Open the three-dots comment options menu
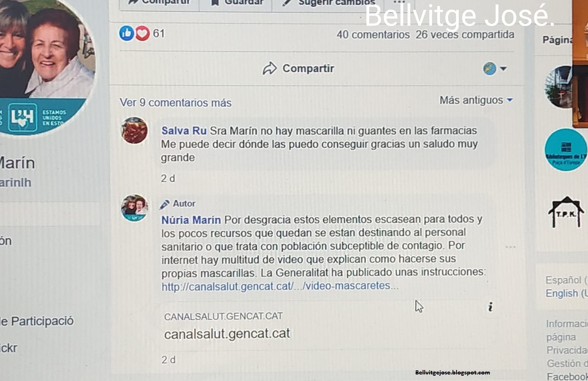This screenshot has width=588, height=381. pos(510,247)
